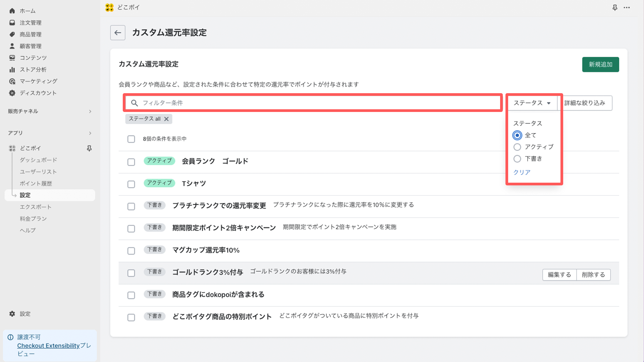Check the どこポイタグ商品の特別ポイント row checkbox

131,317
